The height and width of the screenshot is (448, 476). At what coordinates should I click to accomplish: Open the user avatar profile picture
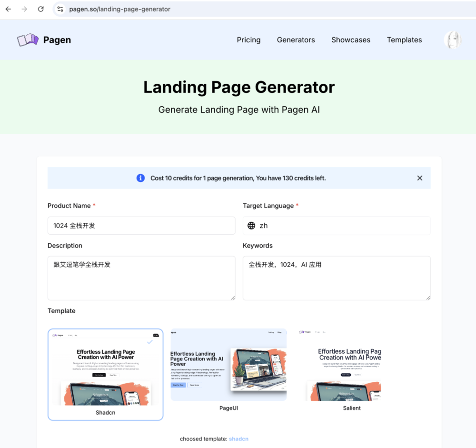tap(453, 40)
